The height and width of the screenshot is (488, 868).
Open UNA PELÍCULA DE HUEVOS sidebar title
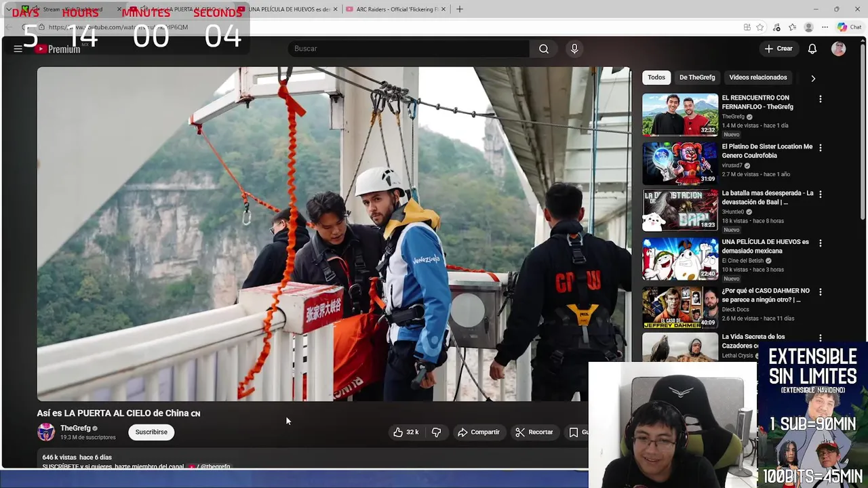765,246
